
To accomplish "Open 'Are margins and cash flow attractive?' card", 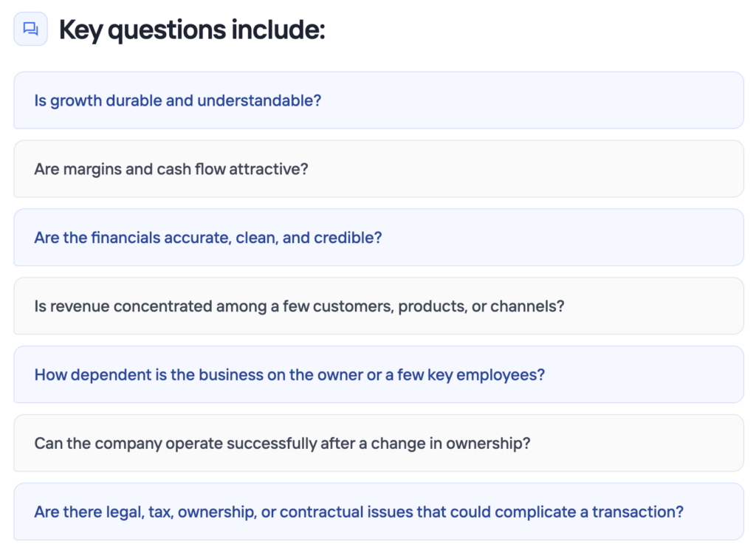I will click(379, 169).
